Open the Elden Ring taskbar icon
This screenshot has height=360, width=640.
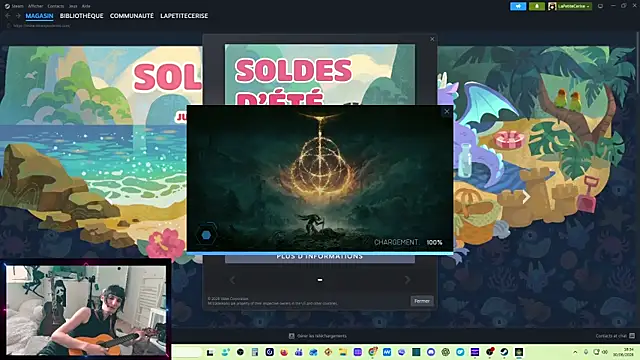pos(519,352)
